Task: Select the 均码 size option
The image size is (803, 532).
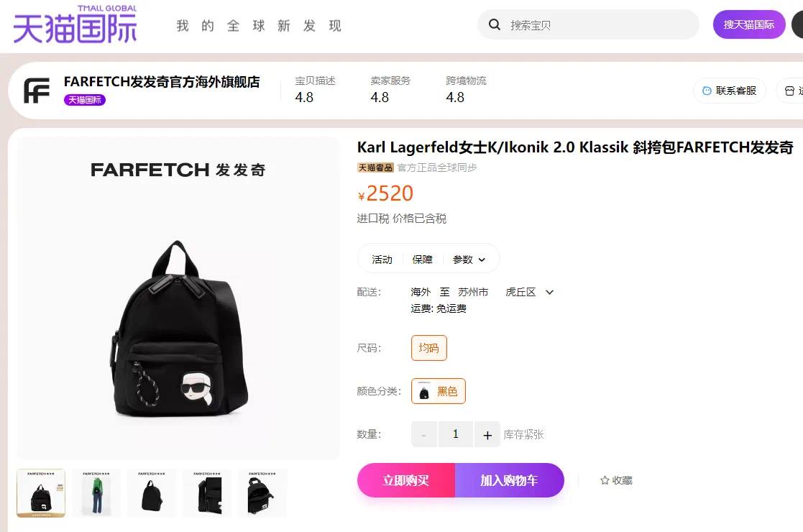Action: pyautogui.click(x=429, y=348)
